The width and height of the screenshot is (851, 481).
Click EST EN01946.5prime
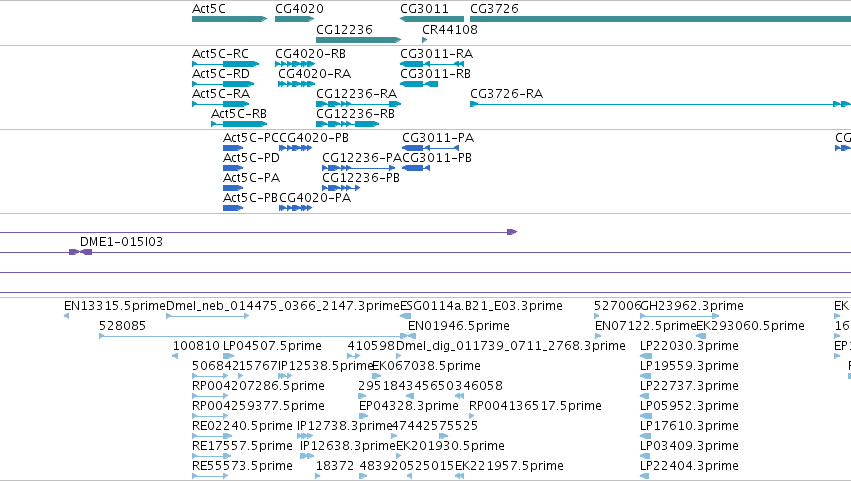[x=412, y=336]
